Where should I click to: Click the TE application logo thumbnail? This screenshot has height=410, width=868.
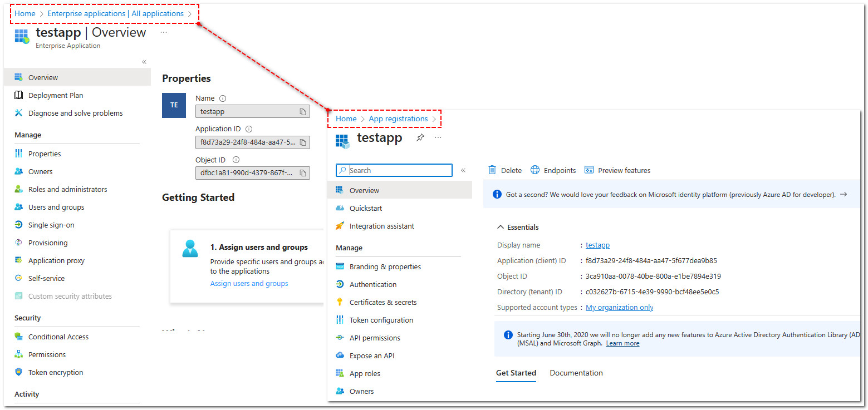point(174,105)
